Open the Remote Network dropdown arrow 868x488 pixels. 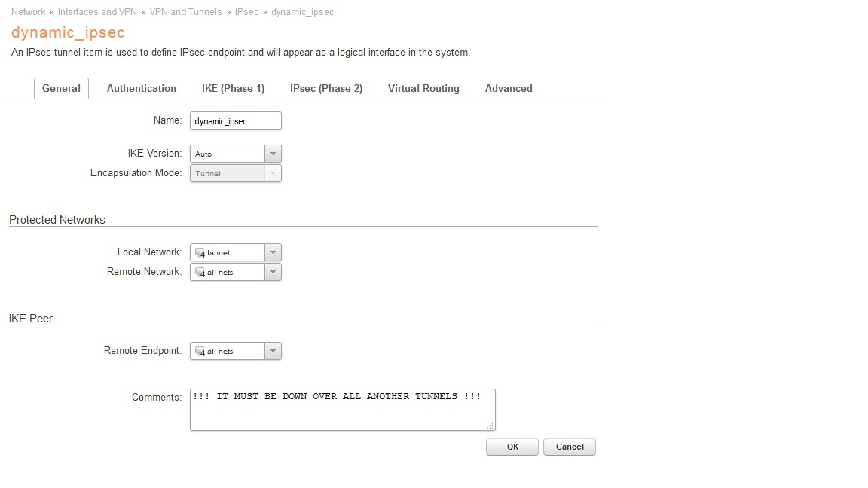coord(273,272)
